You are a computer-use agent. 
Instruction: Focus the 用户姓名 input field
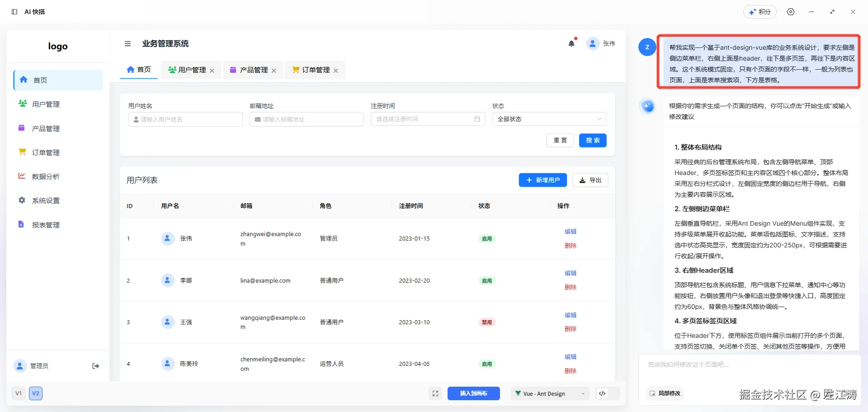pyautogui.click(x=185, y=119)
